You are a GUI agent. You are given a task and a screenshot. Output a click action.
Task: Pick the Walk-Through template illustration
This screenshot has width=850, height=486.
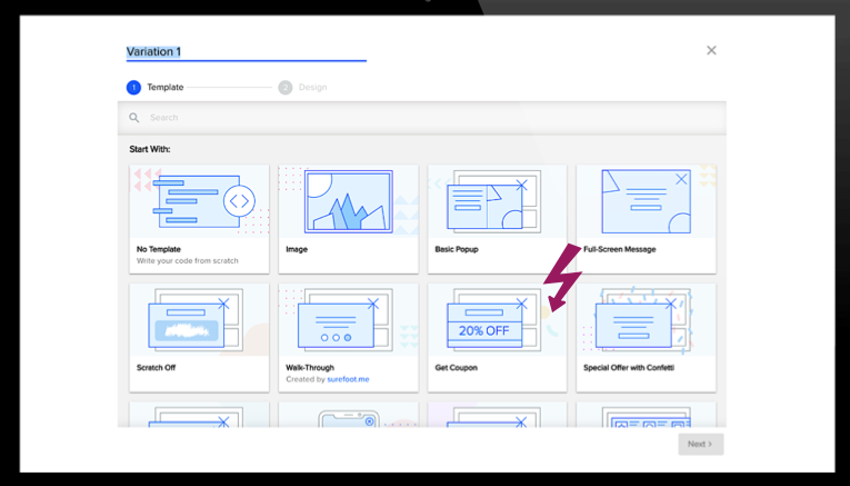[x=348, y=320]
